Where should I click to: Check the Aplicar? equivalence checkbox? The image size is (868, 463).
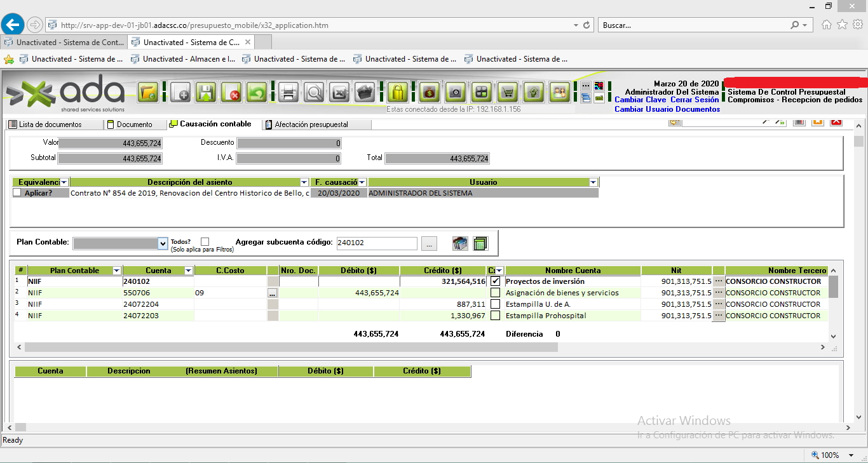(17, 193)
